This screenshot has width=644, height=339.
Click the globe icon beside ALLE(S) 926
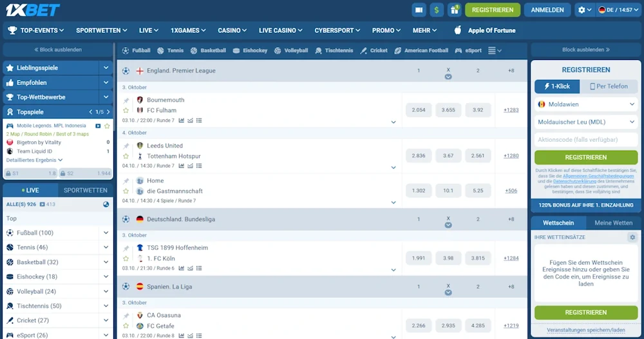106,204
